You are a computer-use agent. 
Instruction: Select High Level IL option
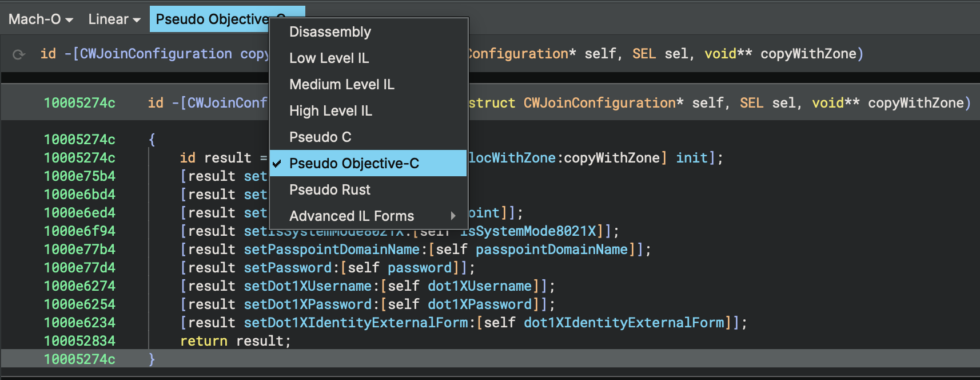[330, 111]
